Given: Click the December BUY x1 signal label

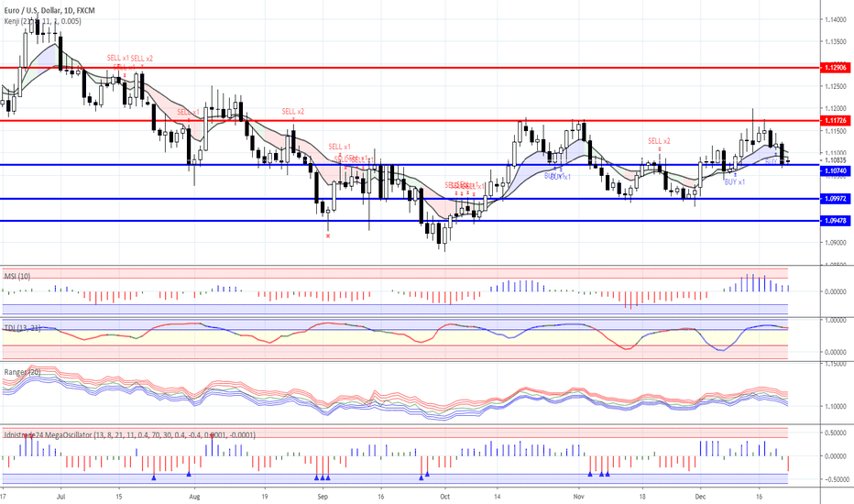Looking at the screenshot, I should [735, 182].
